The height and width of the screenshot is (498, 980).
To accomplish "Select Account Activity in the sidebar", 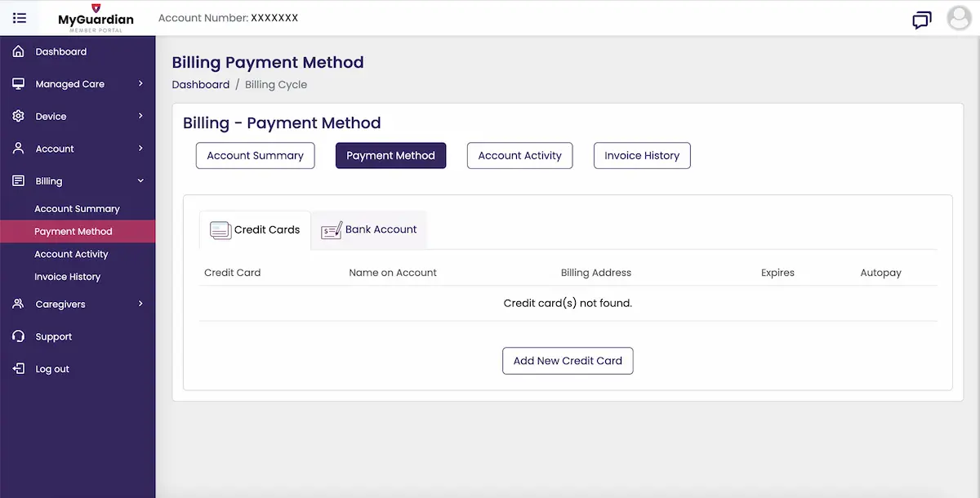I will pos(71,254).
